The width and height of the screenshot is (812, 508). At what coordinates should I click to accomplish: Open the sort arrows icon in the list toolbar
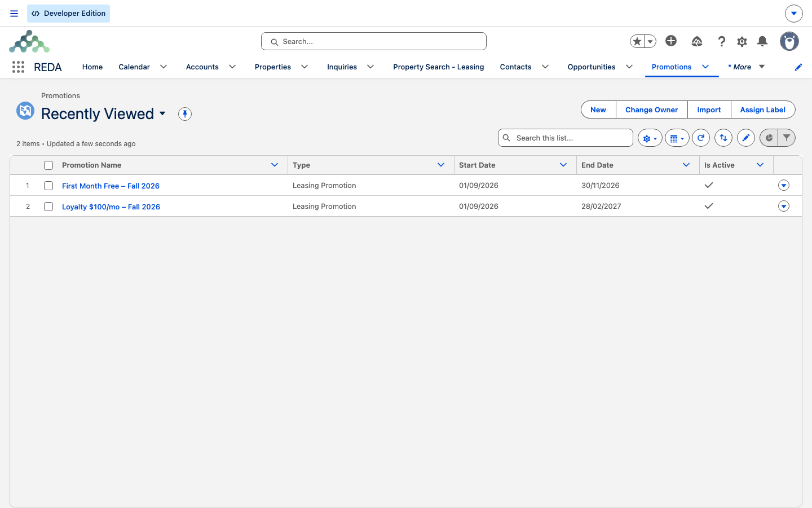[x=723, y=138]
